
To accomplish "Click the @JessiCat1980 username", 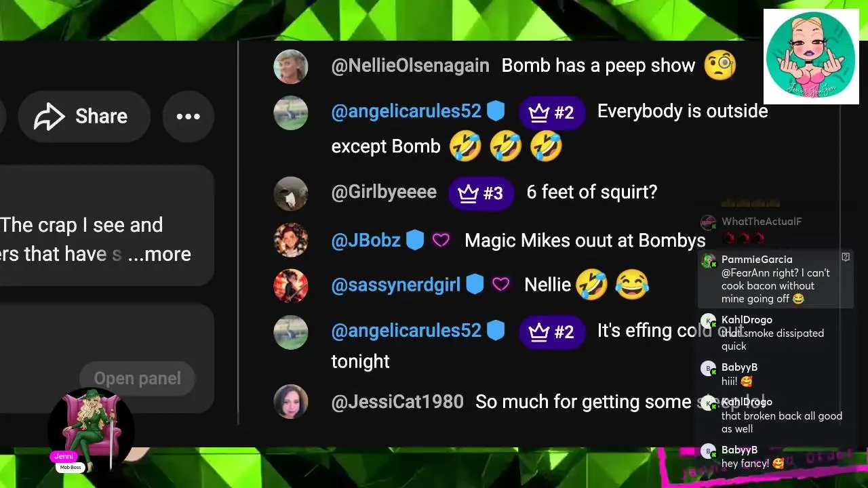I will (x=397, y=402).
